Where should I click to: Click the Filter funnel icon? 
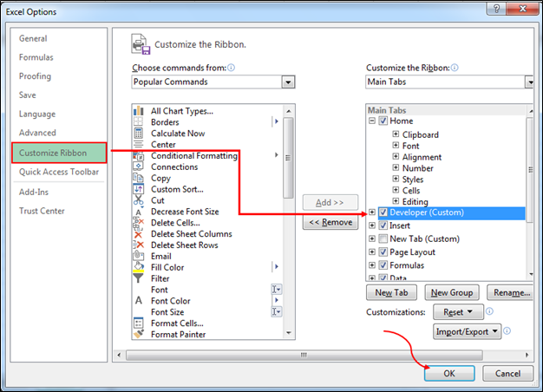[x=138, y=278]
